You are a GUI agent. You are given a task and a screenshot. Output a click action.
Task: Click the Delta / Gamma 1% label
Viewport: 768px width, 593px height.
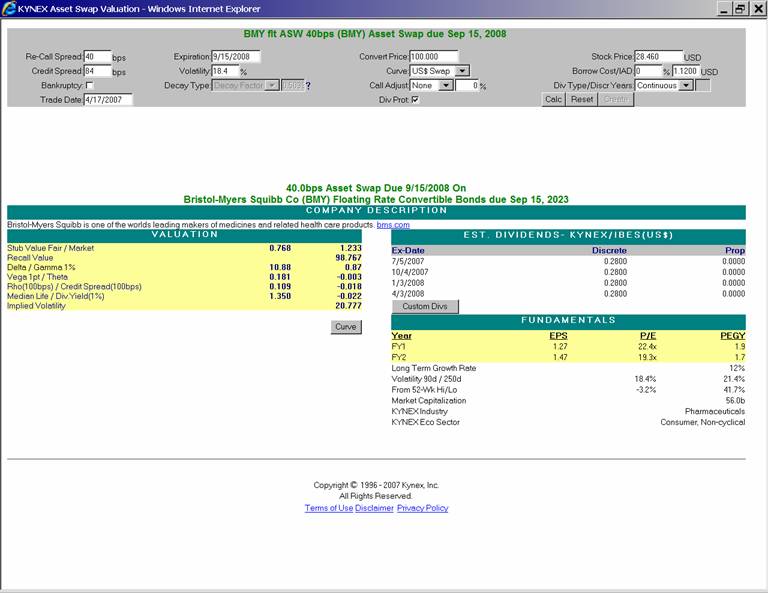[x=41, y=267]
